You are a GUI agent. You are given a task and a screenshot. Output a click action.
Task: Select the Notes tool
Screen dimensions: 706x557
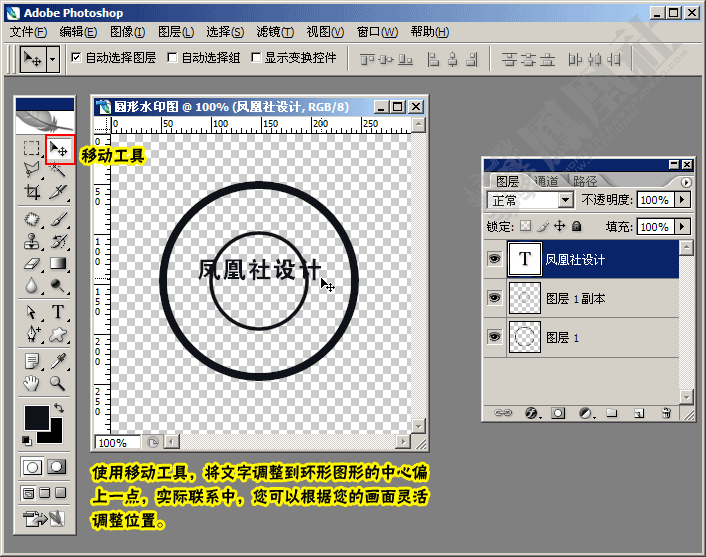coord(32,361)
